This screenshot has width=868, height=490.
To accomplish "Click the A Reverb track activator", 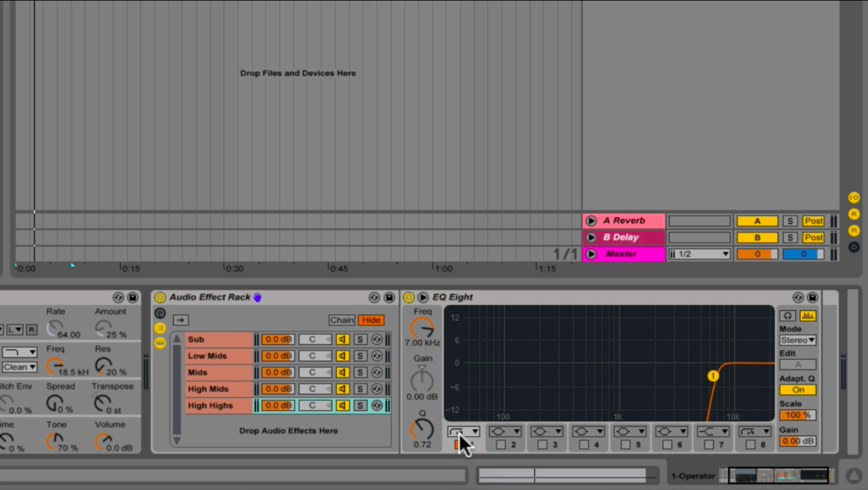I will [x=757, y=221].
